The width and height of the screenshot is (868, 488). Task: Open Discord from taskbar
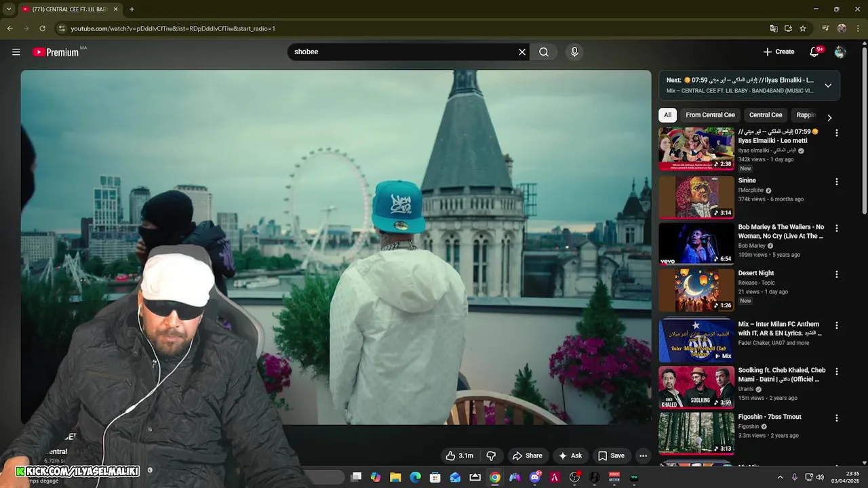(x=535, y=477)
